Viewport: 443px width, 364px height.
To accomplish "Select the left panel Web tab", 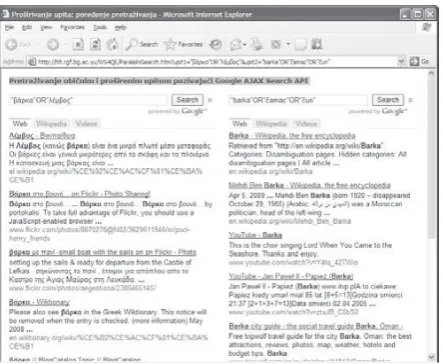I will [20, 124].
